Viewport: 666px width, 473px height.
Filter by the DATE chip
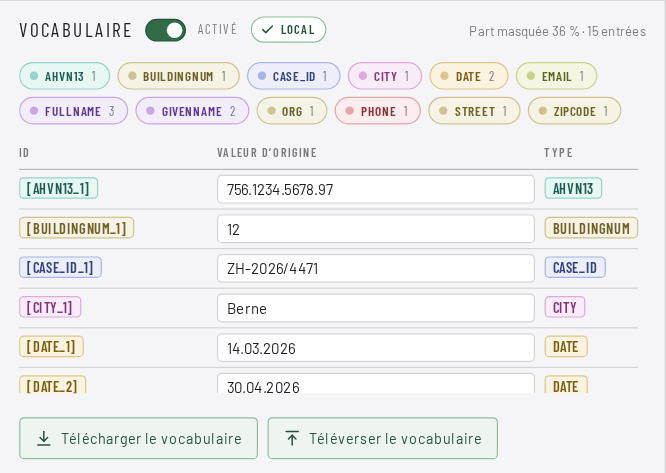[x=469, y=76]
